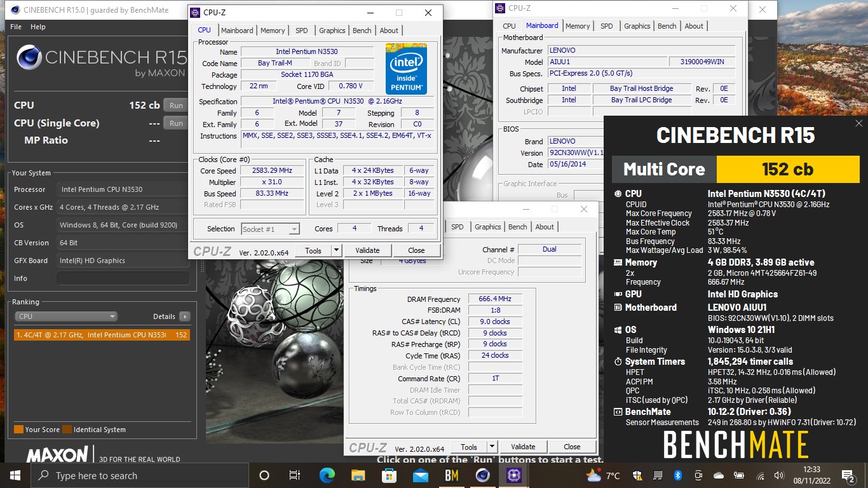Expand Tools dropdown arrow in CPU window

point(337,250)
